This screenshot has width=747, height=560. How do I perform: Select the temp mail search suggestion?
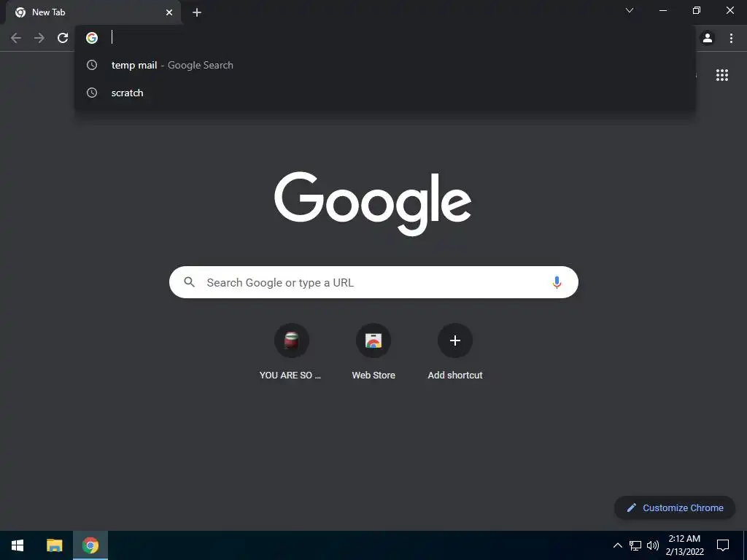click(x=385, y=65)
